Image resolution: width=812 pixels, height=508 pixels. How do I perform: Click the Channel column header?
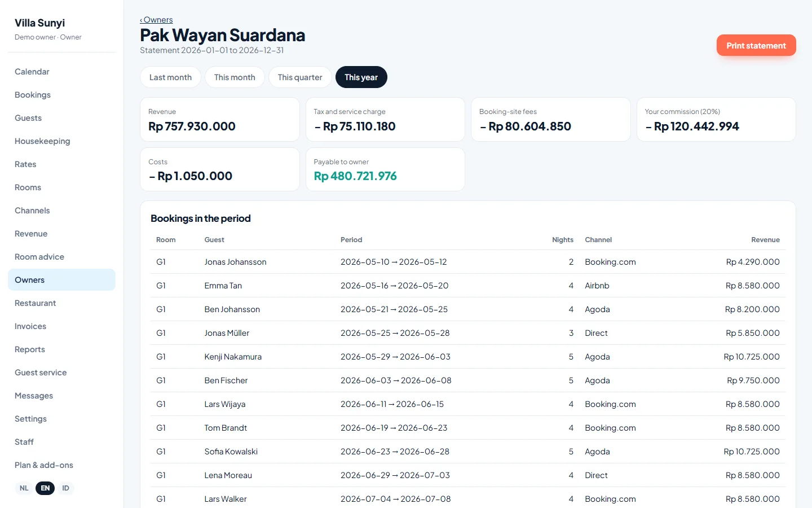[598, 240]
